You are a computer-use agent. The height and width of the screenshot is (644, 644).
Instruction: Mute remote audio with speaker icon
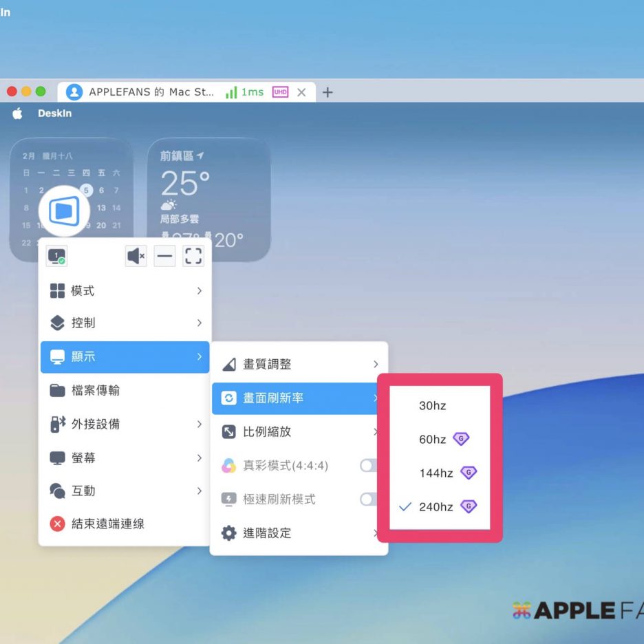point(136,256)
